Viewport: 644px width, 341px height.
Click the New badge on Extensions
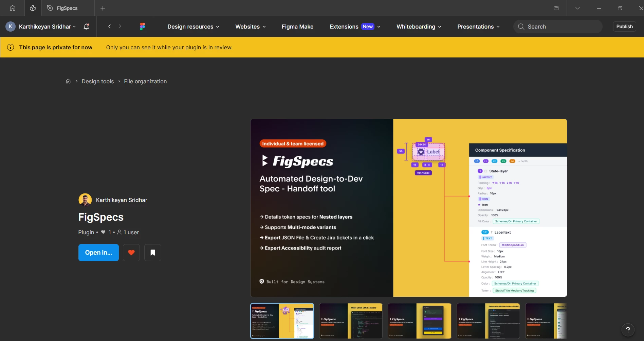(x=368, y=27)
